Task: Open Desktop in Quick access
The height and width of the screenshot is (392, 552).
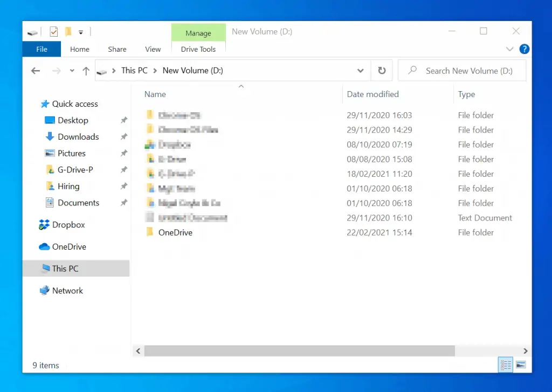Action: tap(73, 120)
